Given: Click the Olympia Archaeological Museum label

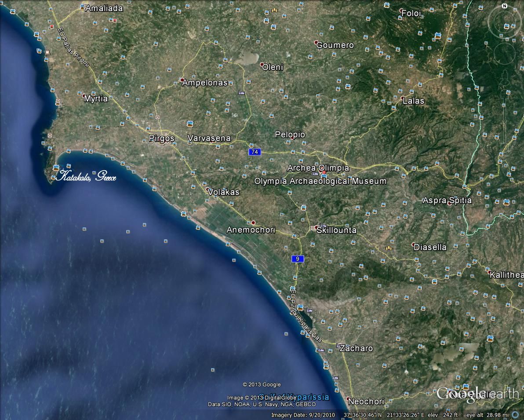Looking at the screenshot, I should [320, 181].
